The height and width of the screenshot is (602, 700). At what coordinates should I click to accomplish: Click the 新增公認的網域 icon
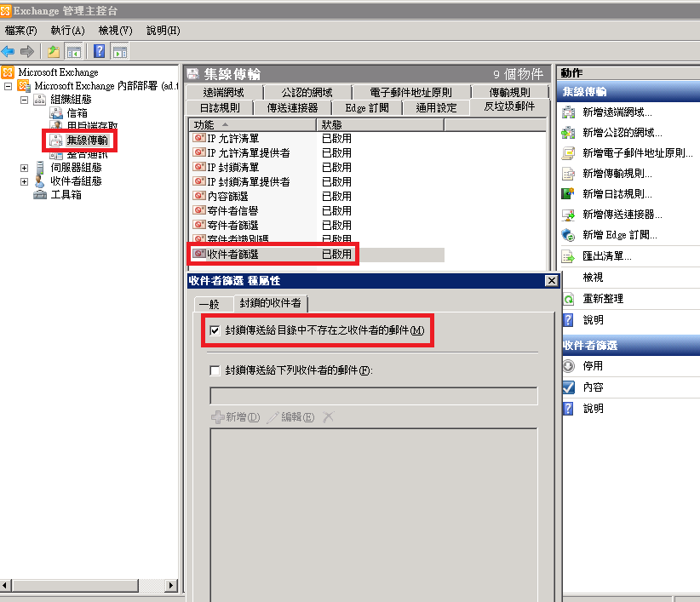568,133
